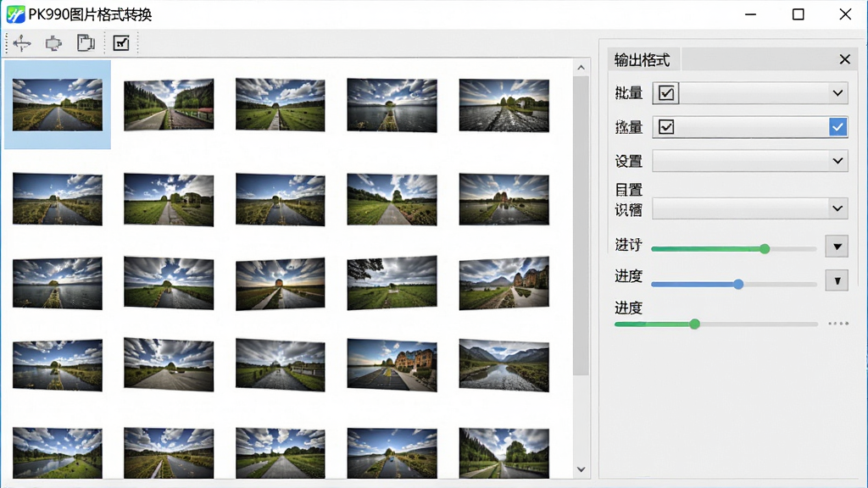The width and height of the screenshot is (868, 488).
Task: Open the 设置 dropdown
Action: tap(750, 161)
